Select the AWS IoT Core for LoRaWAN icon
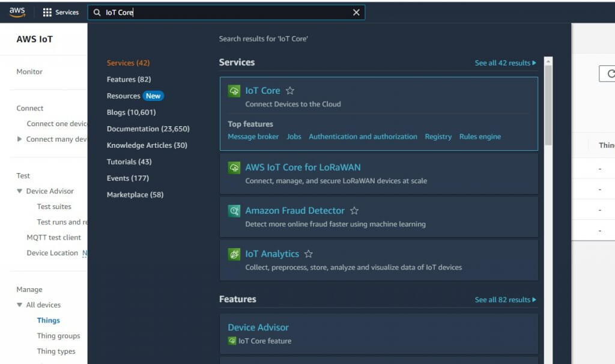Image resolution: width=615 pixels, height=364 pixels. pos(233,168)
